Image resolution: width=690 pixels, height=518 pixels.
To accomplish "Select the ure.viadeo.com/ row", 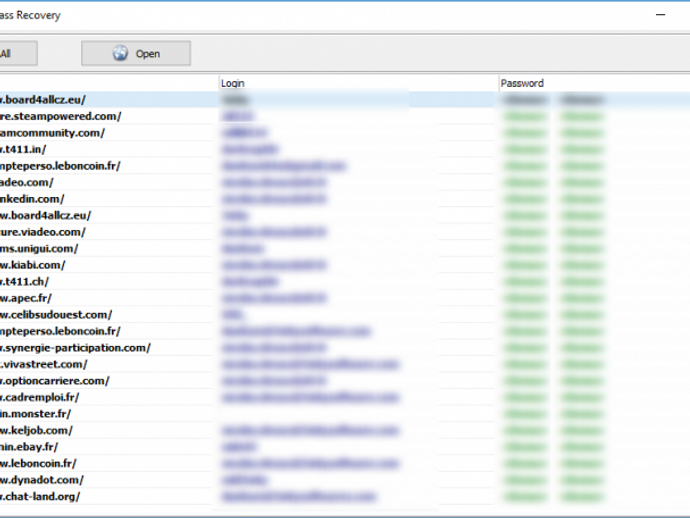I will coord(345,232).
